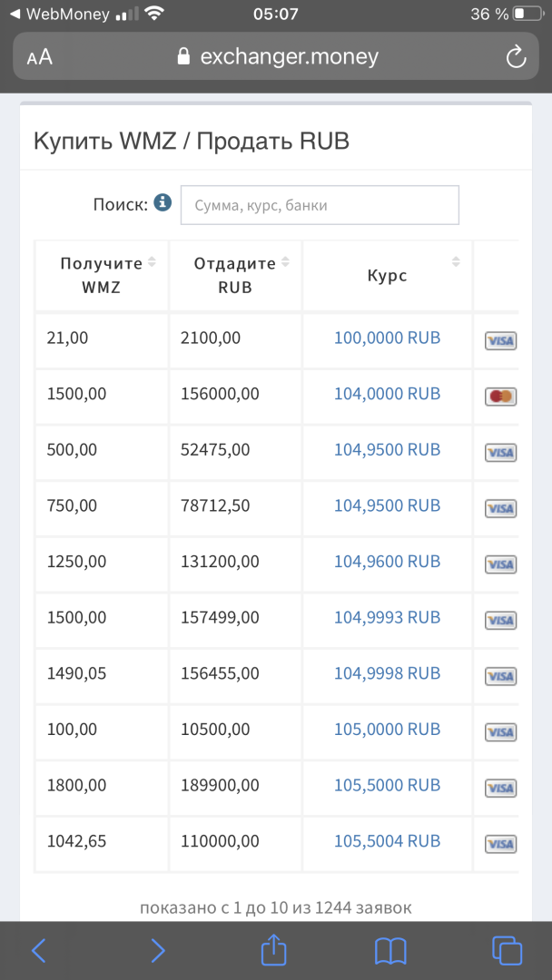Click Visa icon in the 1042,65 row
Viewport: 552px width, 980px height.
pos(501,844)
